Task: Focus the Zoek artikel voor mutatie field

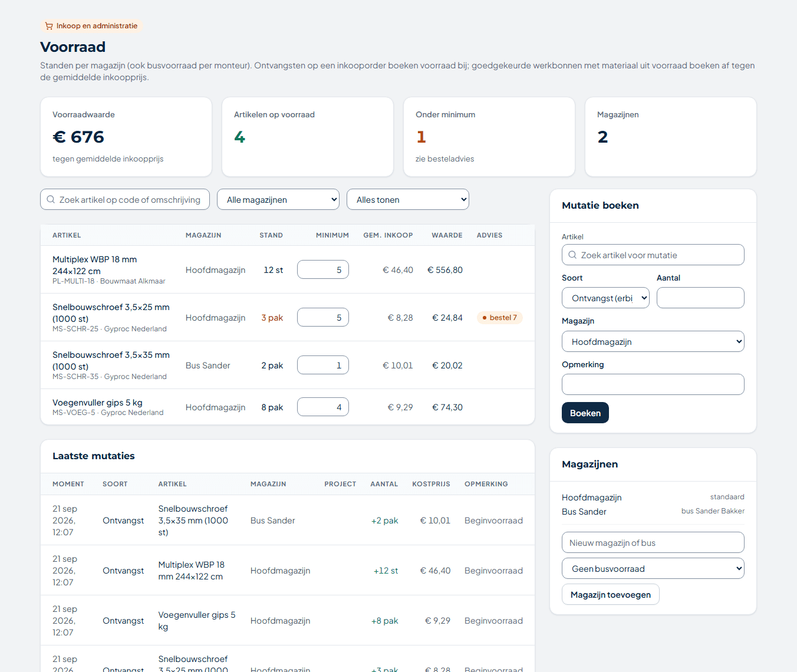Action: tap(653, 255)
